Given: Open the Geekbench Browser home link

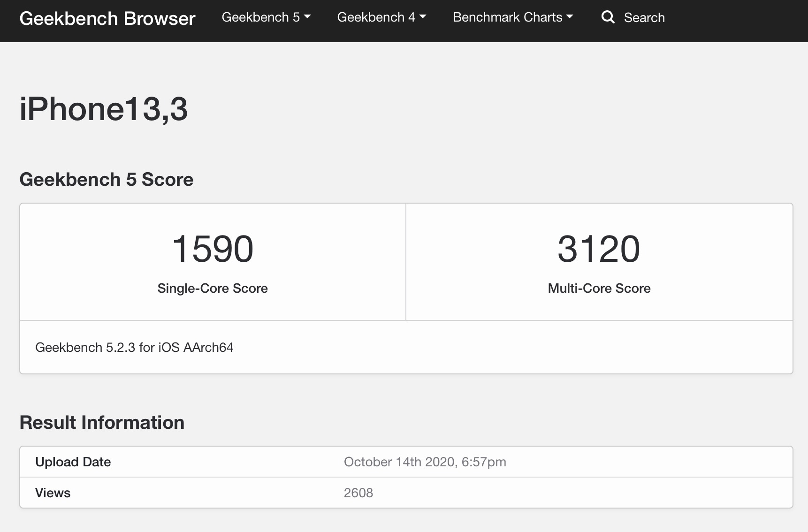Looking at the screenshot, I should pos(107,19).
